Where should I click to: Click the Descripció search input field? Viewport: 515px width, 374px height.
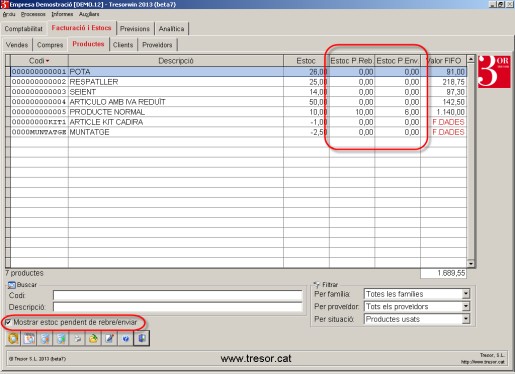[x=178, y=307]
